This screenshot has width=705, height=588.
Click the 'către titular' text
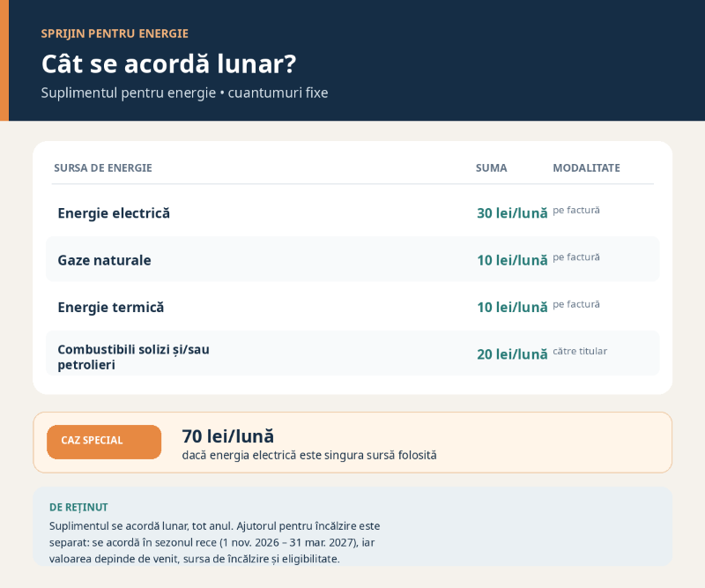point(580,351)
